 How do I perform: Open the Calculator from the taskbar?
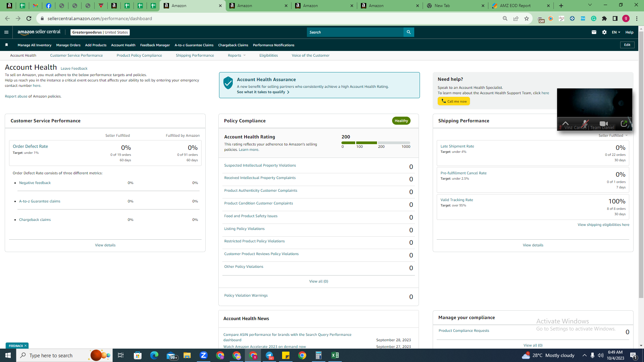[x=319, y=355]
